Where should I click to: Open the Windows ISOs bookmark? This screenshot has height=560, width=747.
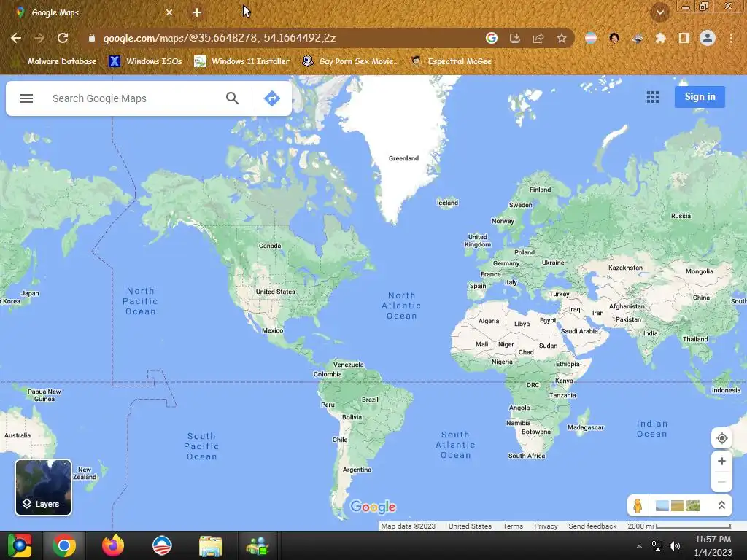pyautogui.click(x=146, y=61)
